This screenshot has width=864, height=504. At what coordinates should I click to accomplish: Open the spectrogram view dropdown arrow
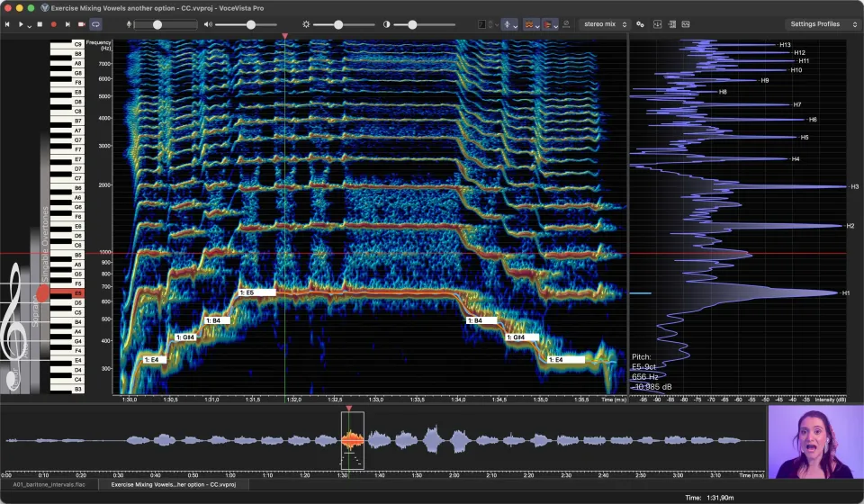tap(537, 26)
